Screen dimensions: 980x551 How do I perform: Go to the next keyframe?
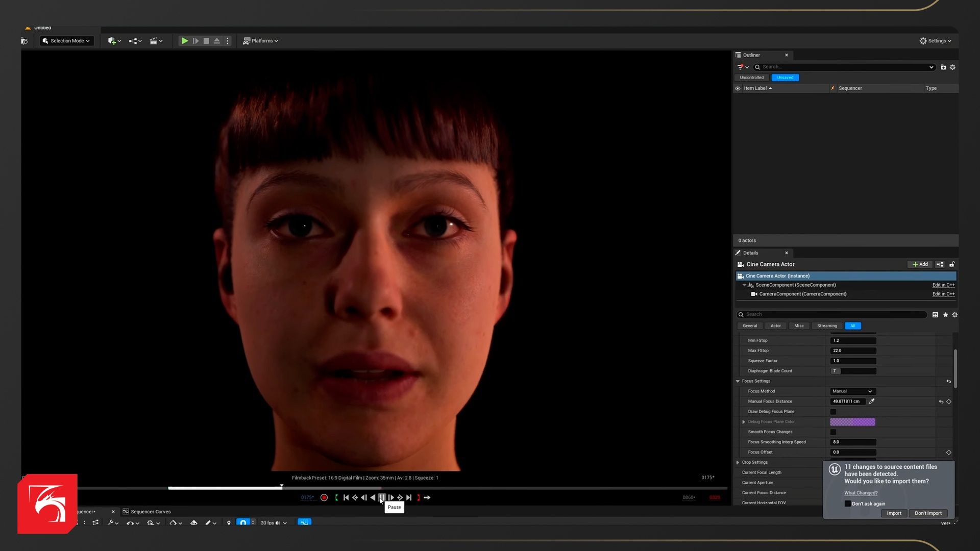(x=400, y=497)
